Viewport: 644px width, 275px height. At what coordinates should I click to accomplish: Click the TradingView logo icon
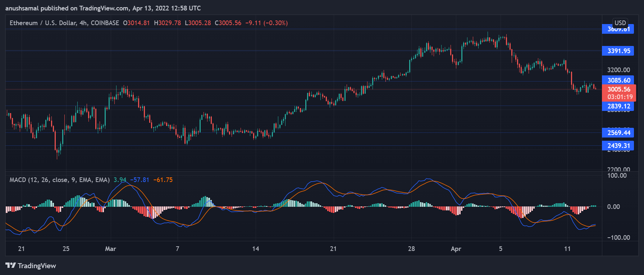click(11, 265)
